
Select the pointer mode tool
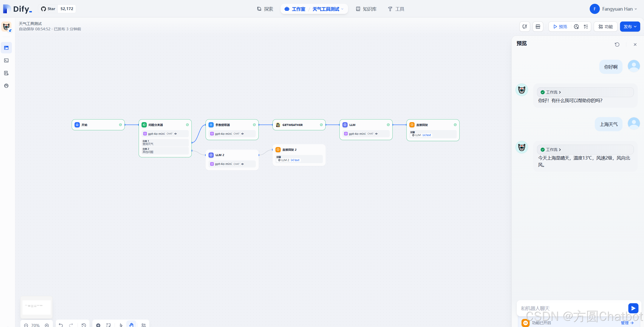[121, 325]
